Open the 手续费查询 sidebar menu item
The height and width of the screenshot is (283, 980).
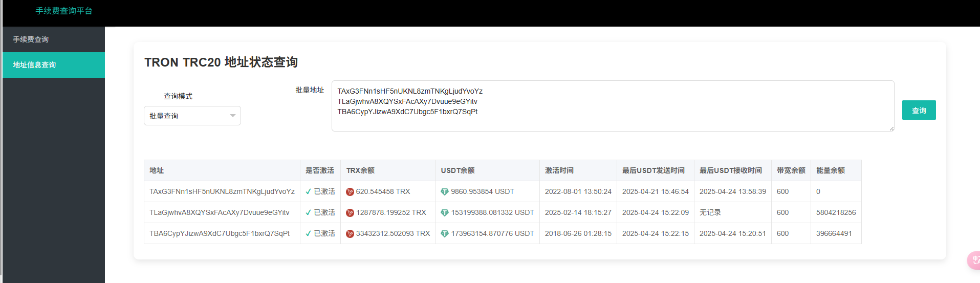click(54, 39)
